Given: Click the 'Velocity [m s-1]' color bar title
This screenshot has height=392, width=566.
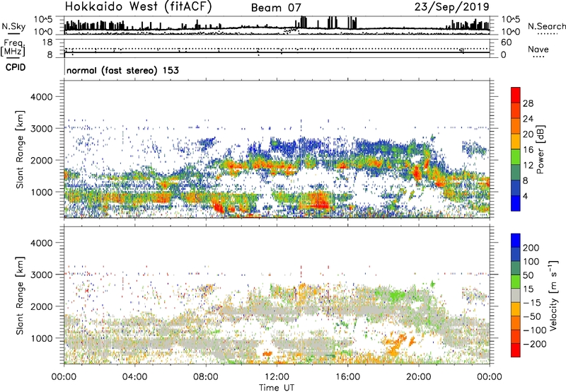Looking at the screenshot, I should click(x=553, y=295).
